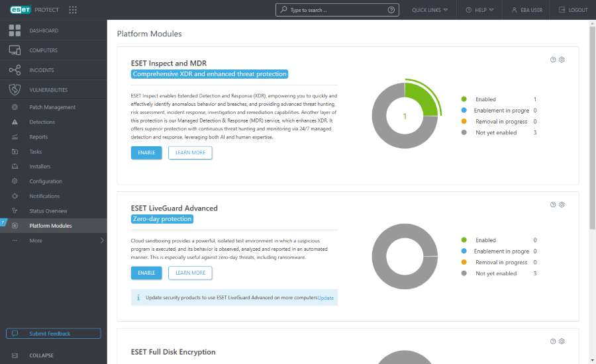
Task: Click Enable for ESET Inspect and MDR
Action: click(146, 153)
